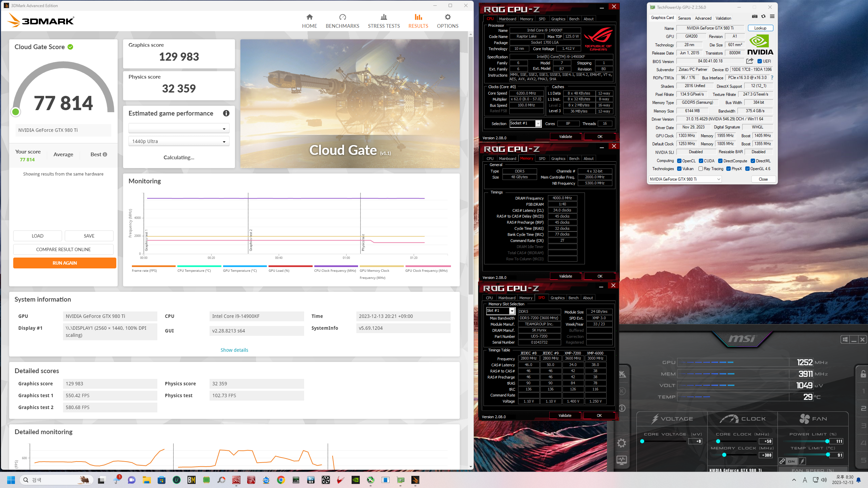Toggle the DirectML checkbox
Image resolution: width=868 pixels, height=488 pixels.
[753, 161]
